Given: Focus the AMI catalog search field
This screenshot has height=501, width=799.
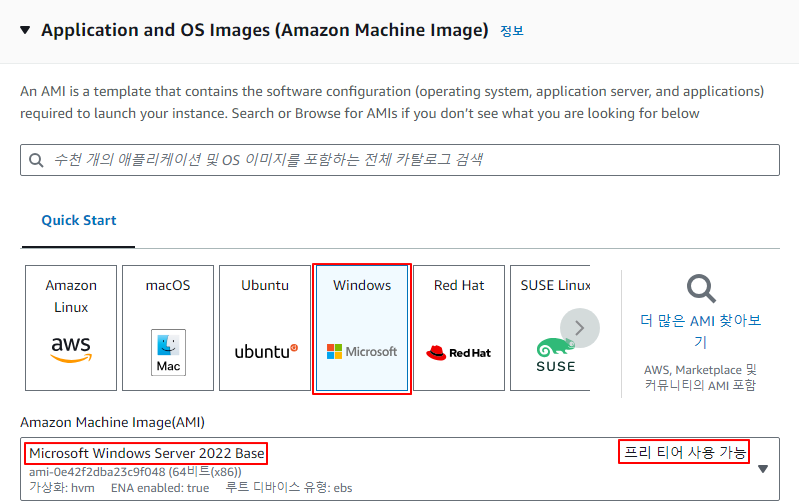Looking at the screenshot, I should 400,160.
